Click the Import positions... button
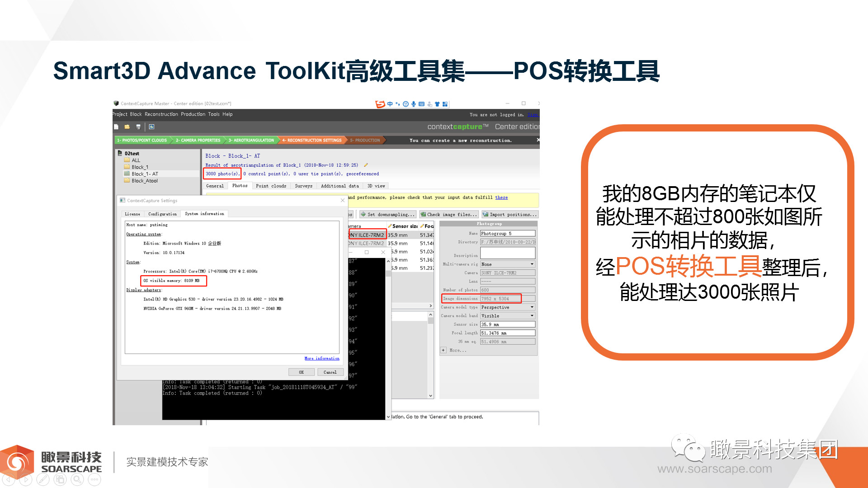 coord(510,215)
